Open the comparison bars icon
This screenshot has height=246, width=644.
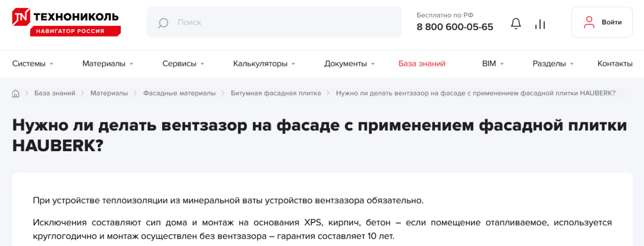pos(540,23)
